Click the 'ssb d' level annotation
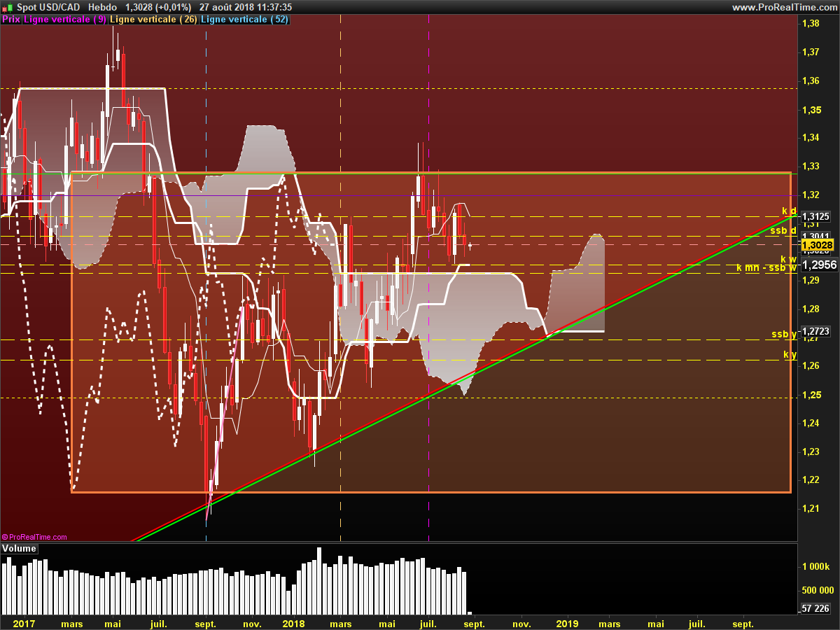Screen dimensions: 840x630 pyautogui.click(x=783, y=230)
